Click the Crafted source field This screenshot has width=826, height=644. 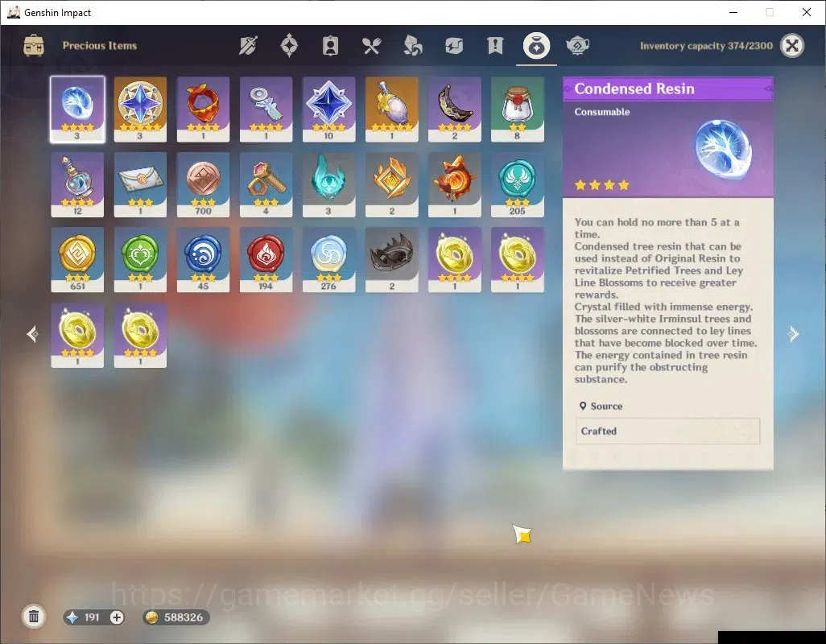(x=667, y=431)
